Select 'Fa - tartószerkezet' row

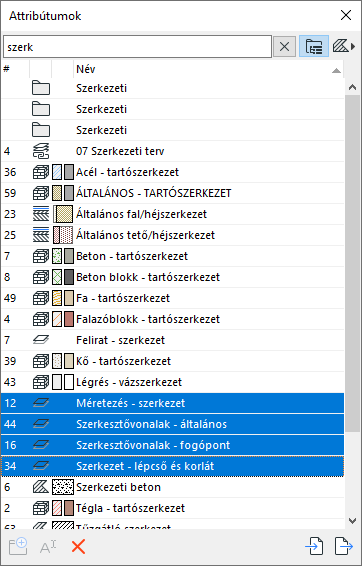point(173,298)
